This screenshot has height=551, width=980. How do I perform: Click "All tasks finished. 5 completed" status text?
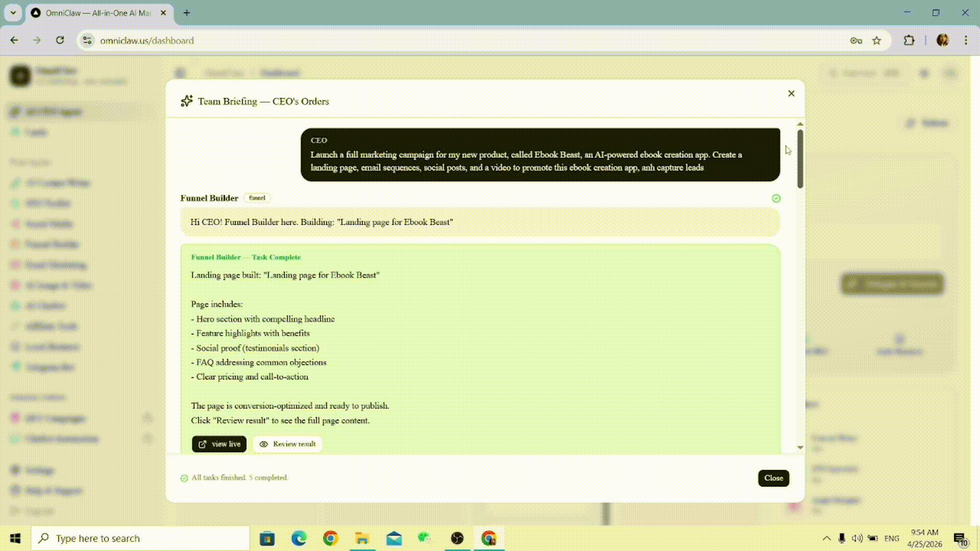(239, 478)
